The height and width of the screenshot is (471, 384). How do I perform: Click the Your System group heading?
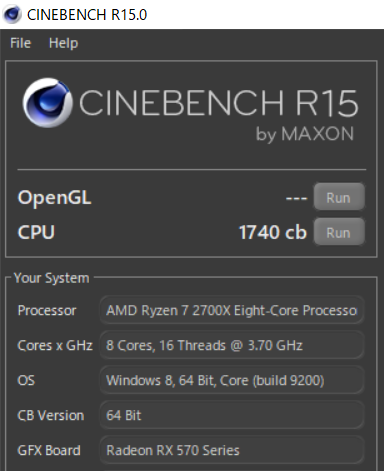click(52, 278)
